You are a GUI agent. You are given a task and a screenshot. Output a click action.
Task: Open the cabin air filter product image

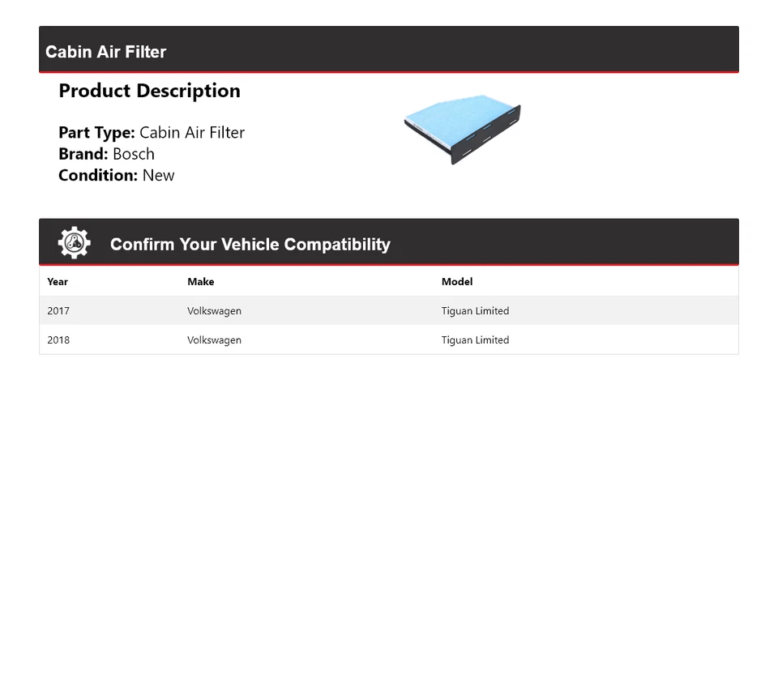[x=463, y=129]
